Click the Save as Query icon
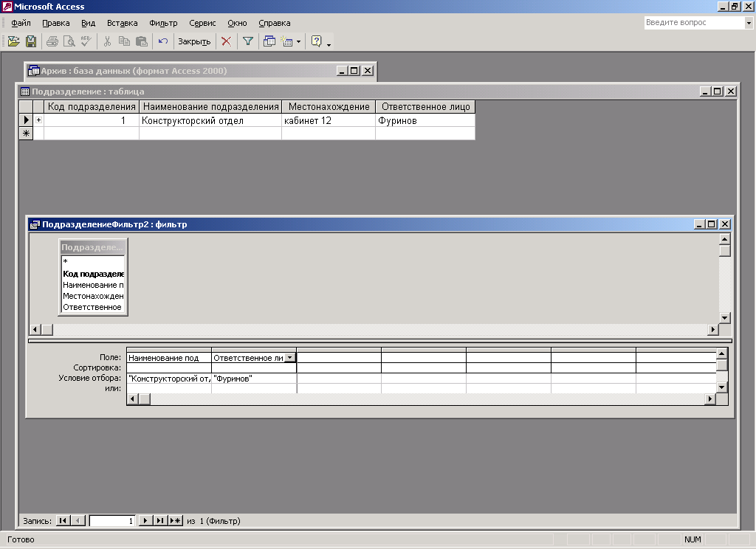 tap(31, 41)
